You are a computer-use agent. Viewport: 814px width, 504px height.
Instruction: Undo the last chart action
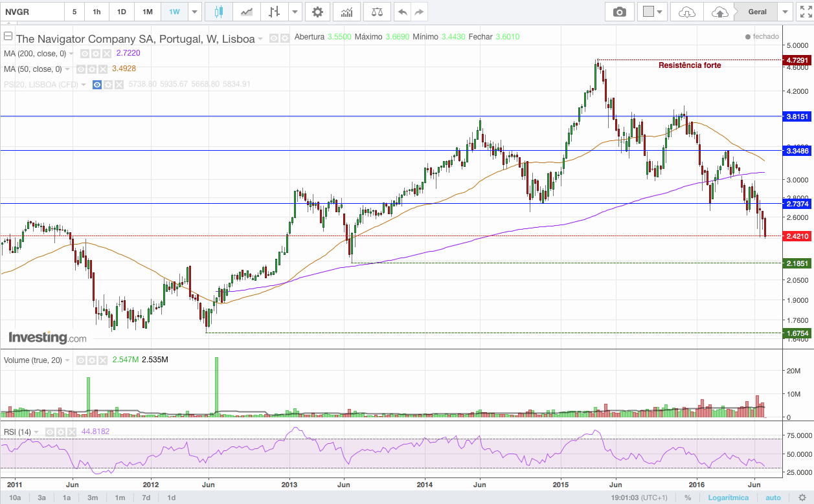(403, 12)
